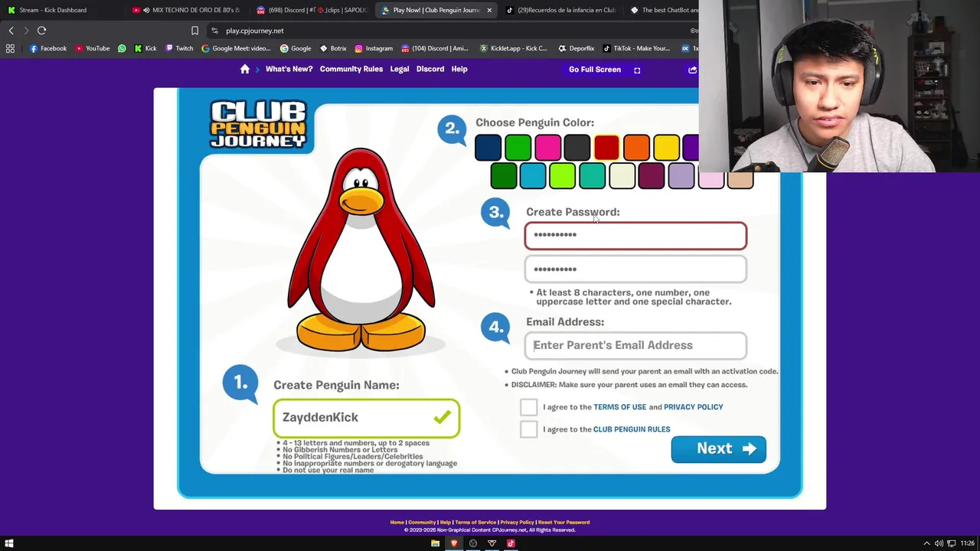
Task: Click the volume icon in the system tray
Action: click(x=939, y=543)
